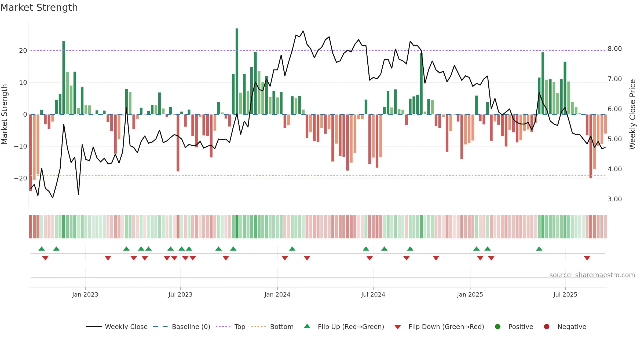Click the Negative legend label
Screen dimensions: 644x362
(572, 327)
